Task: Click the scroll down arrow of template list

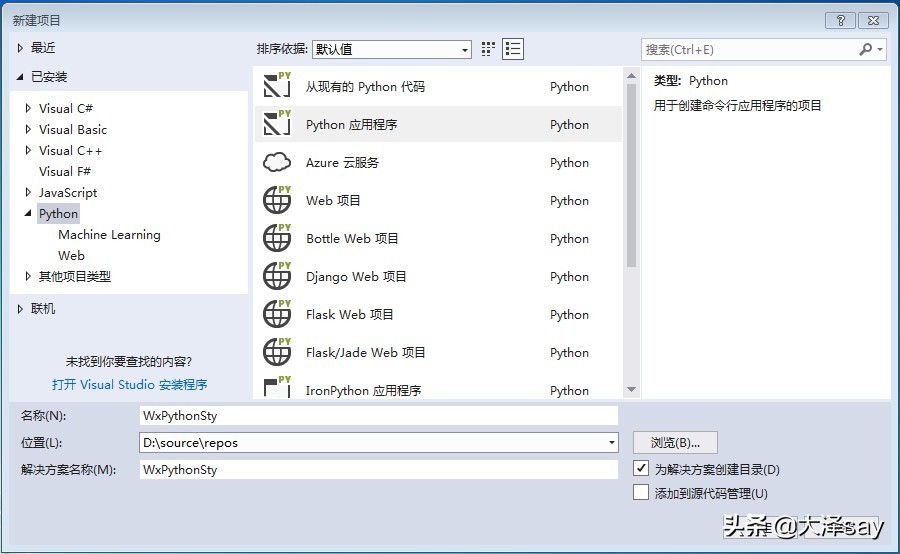Action: coord(631,389)
